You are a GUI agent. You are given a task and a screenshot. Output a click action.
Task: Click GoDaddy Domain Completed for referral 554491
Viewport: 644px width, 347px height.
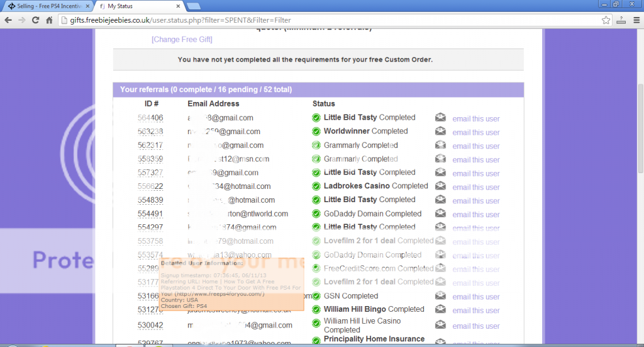click(372, 213)
